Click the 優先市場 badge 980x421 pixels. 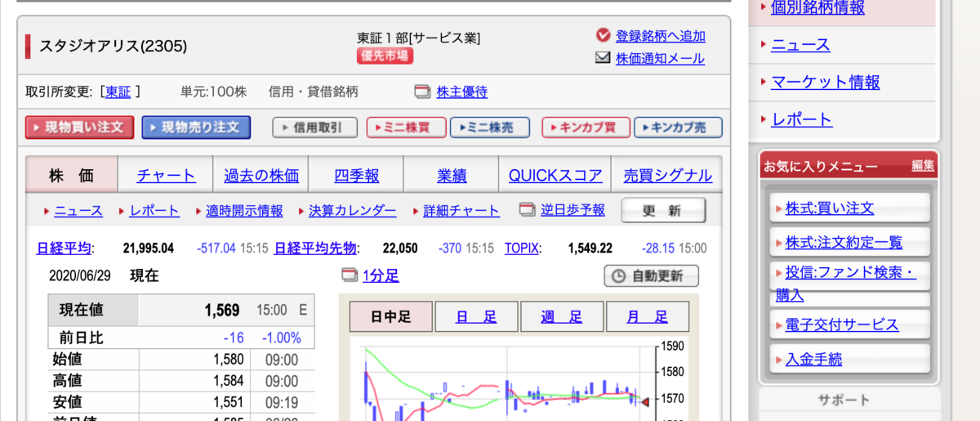(385, 56)
